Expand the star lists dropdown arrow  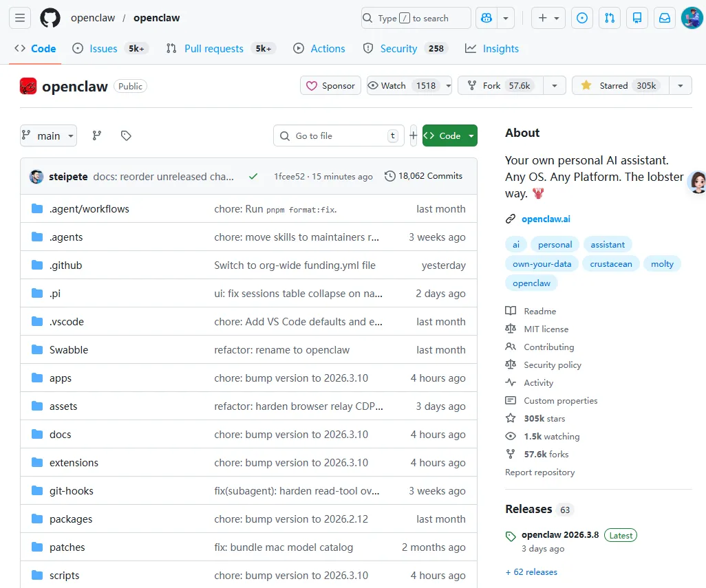[681, 85]
